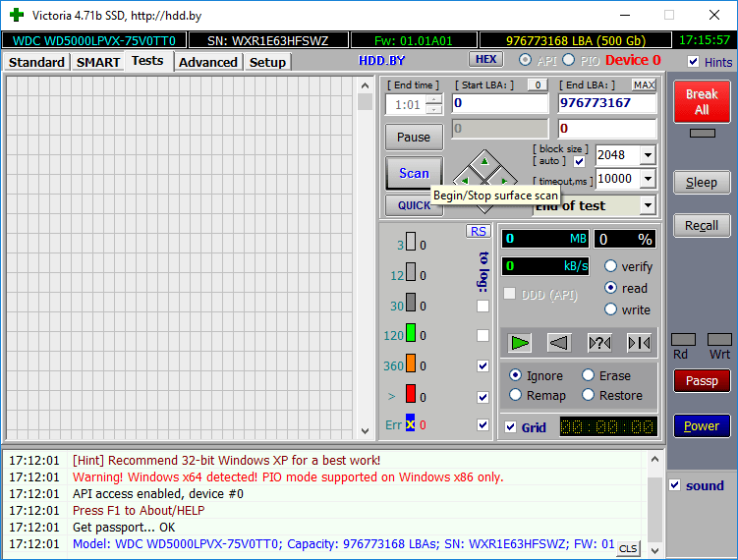This screenshot has height=560, width=738.
Task: Click the orange 360 ms block indicator
Action: [411, 364]
